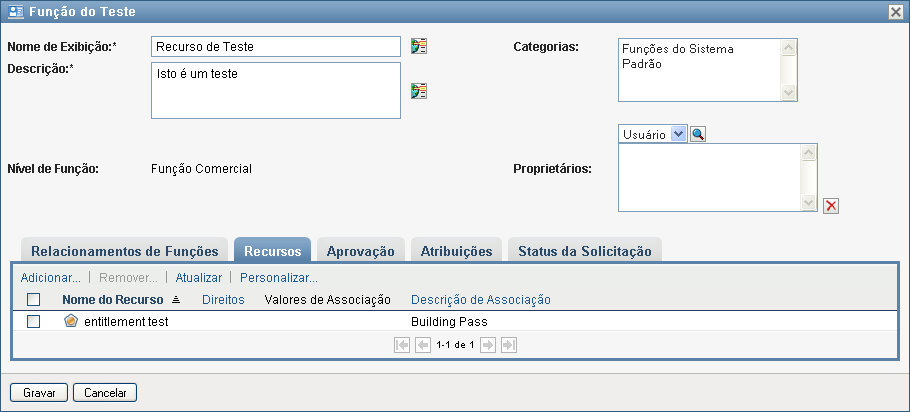910x412 pixels.
Task: Check the select-all resources header checkbox
Action: (34, 299)
